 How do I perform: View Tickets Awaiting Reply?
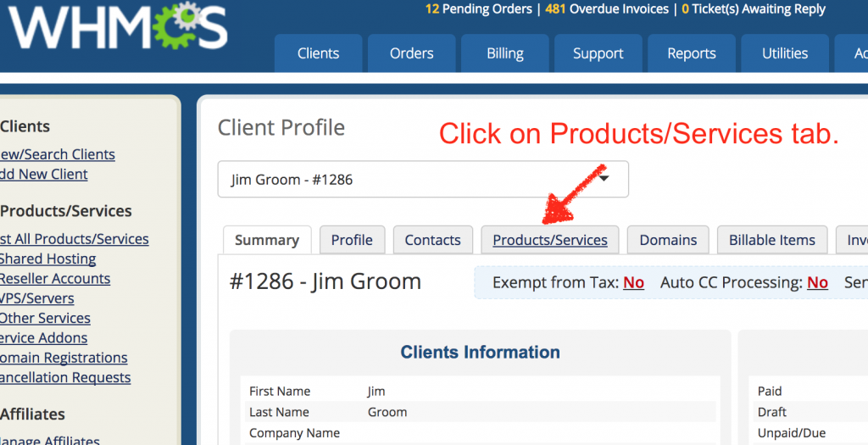[x=754, y=8]
